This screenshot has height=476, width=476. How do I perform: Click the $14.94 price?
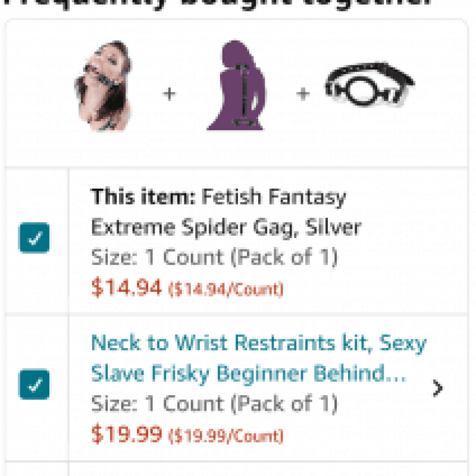point(126,288)
